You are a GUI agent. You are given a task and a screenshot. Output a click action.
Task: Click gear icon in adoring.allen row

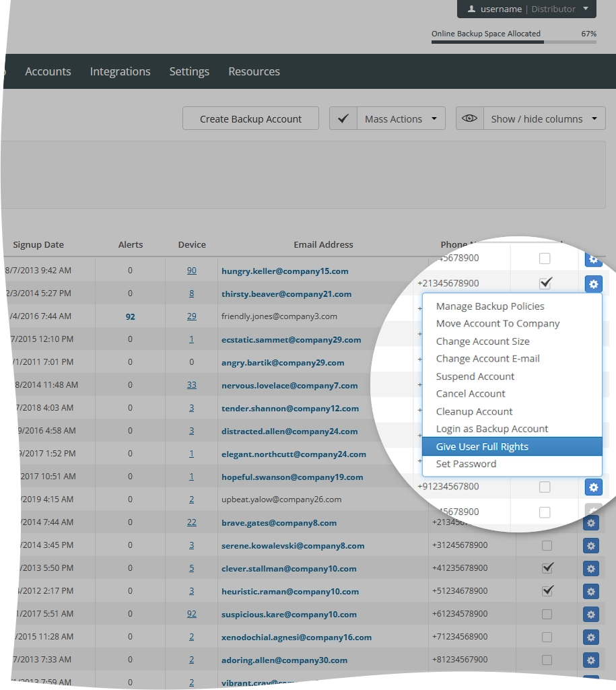(591, 660)
